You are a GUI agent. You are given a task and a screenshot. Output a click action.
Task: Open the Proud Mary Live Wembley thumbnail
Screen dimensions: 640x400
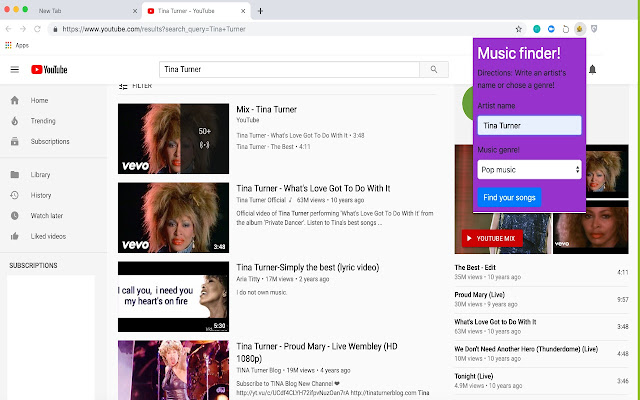tap(173, 370)
